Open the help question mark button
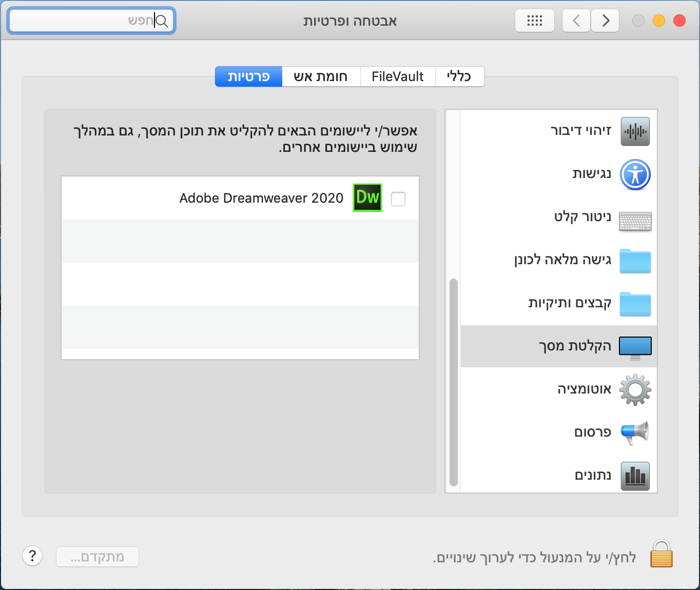700x590 pixels. (32, 556)
